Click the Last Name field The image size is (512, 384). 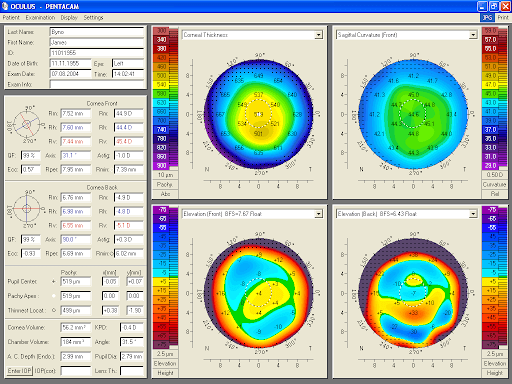point(97,32)
